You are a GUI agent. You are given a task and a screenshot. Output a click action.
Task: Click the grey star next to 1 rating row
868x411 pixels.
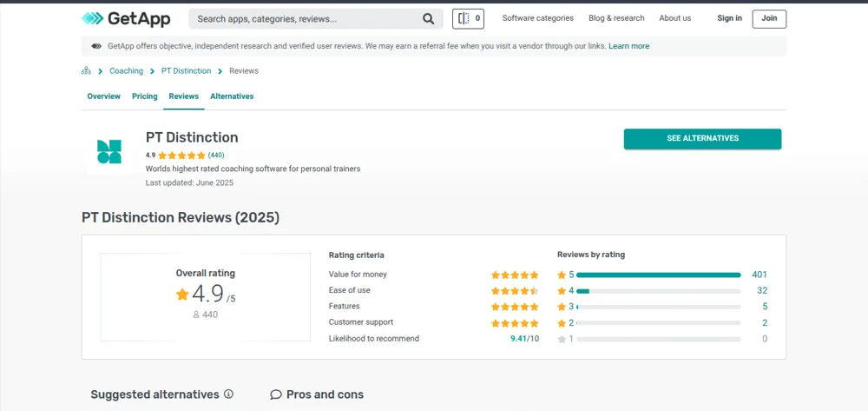coord(562,339)
